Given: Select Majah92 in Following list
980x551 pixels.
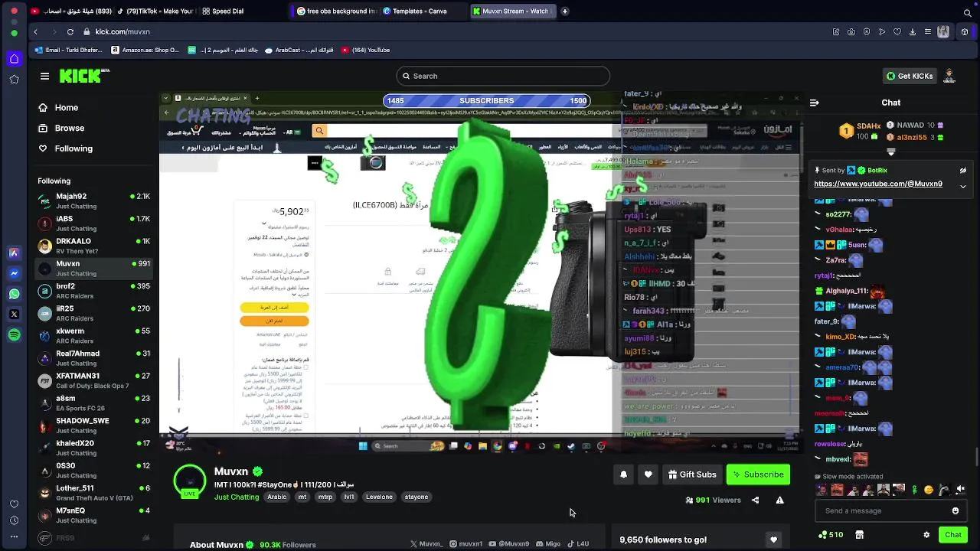Looking at the screenshot, I should click(x=95, y=201).
